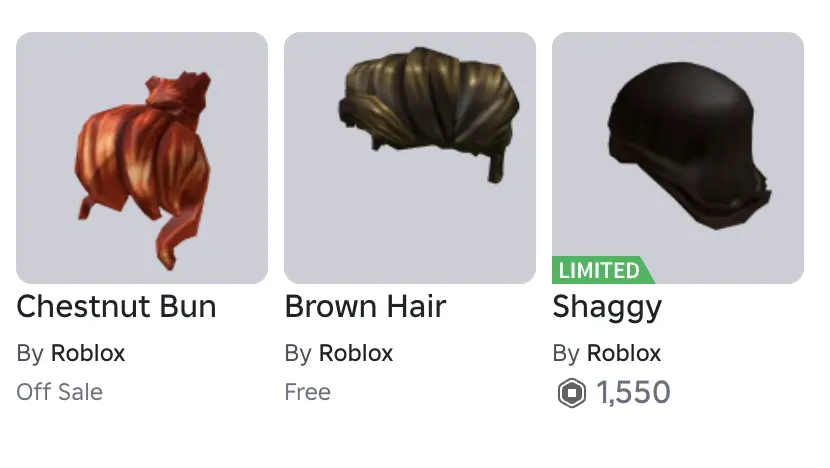Click the Off Sale status label
The width and height of the screenshot is (830, 468).
60,392
